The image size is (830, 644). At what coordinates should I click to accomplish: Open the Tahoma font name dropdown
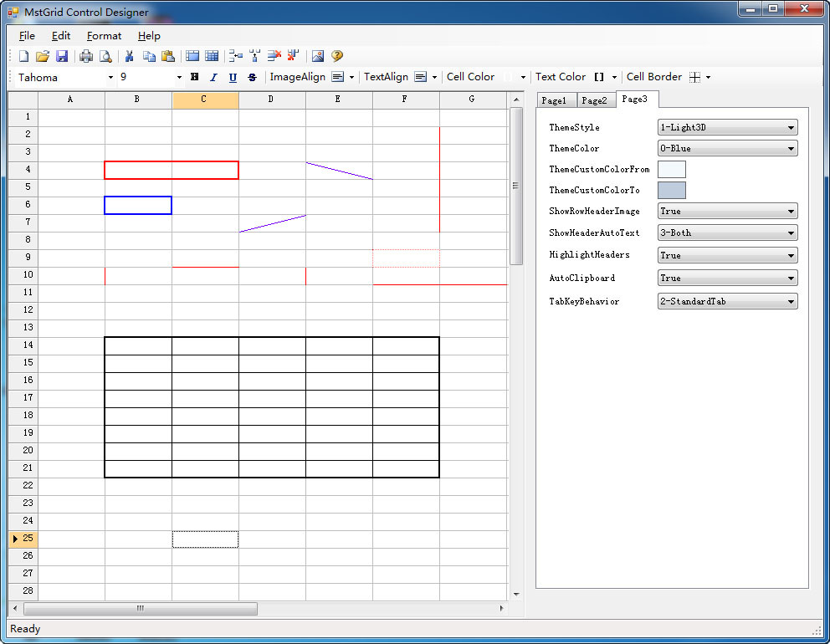tap(110, 77)
